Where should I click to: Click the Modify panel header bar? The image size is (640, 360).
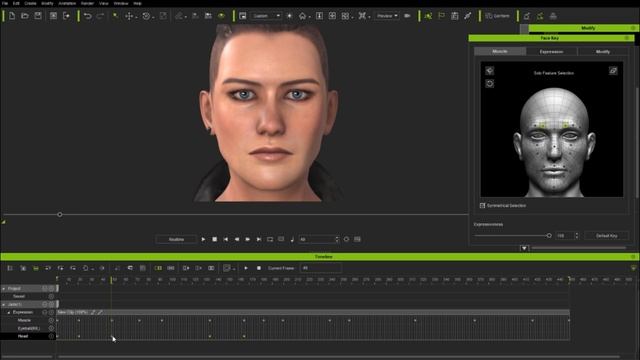click(x=584, y=28)
